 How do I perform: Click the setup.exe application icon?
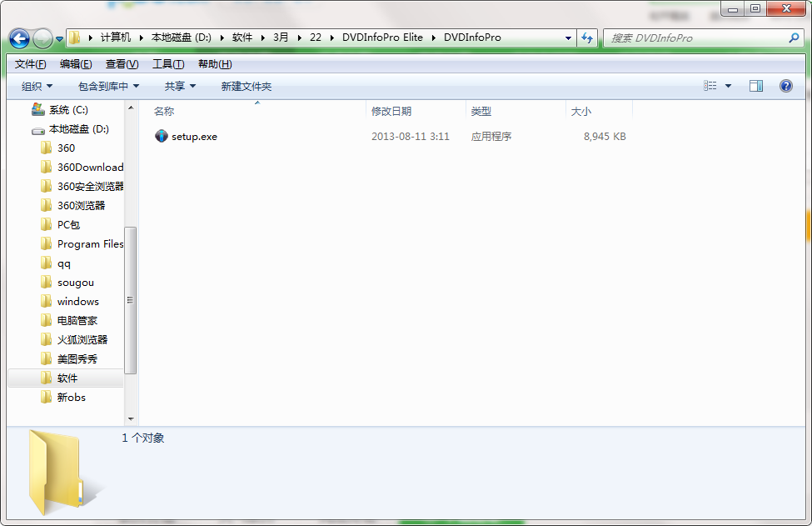coord(161,137)
